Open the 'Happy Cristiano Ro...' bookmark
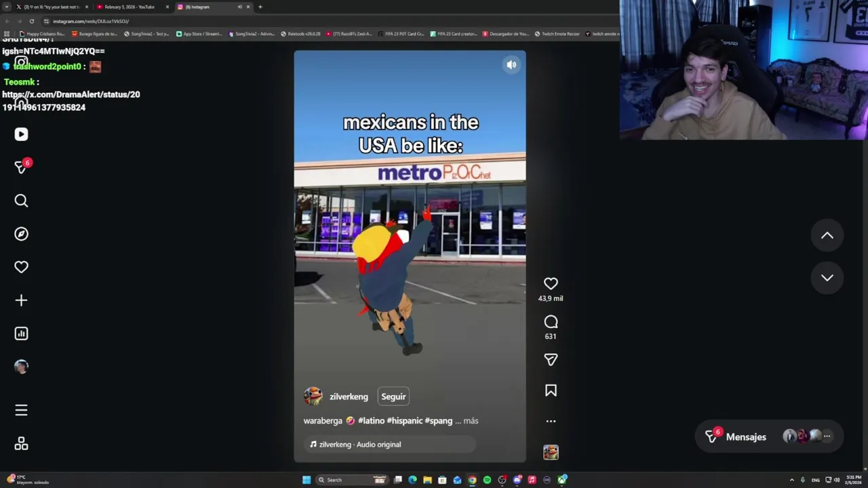Screen dimensions: 868x488 [x=43, y=34]
